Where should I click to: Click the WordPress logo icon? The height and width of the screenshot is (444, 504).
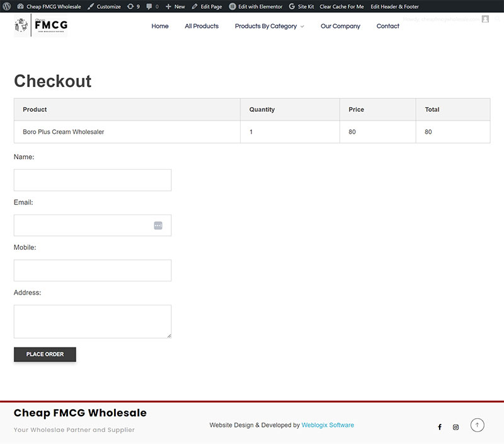point(7,6)
